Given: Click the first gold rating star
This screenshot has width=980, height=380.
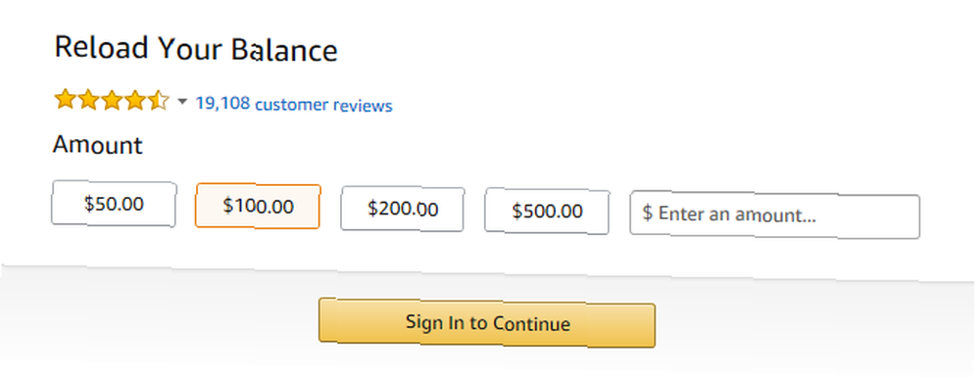Looking at the screenshot, I should (65, 99).
